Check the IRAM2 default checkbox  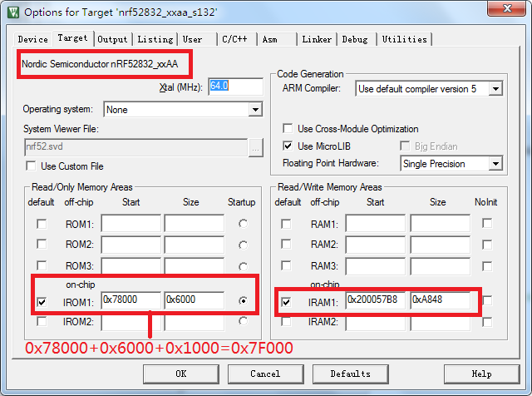(286, 321)
